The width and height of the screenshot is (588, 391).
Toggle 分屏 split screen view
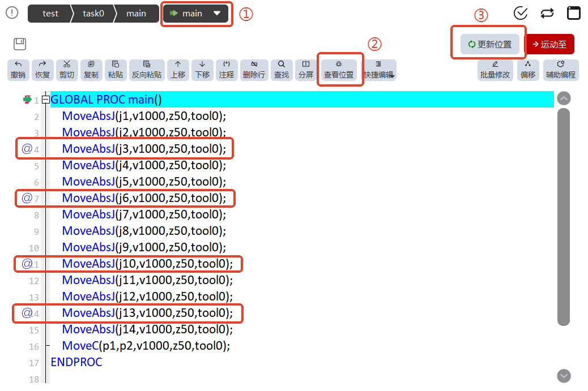[306, 70]
